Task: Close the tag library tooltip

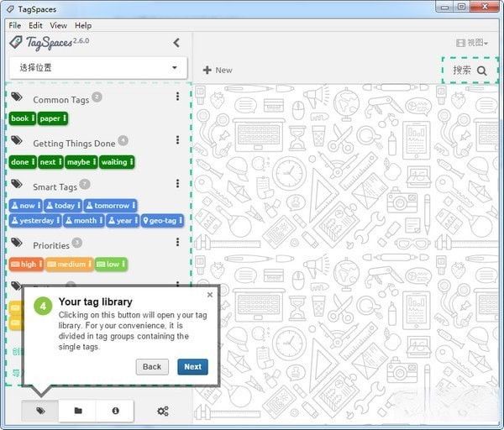Action: click(210, 295)
